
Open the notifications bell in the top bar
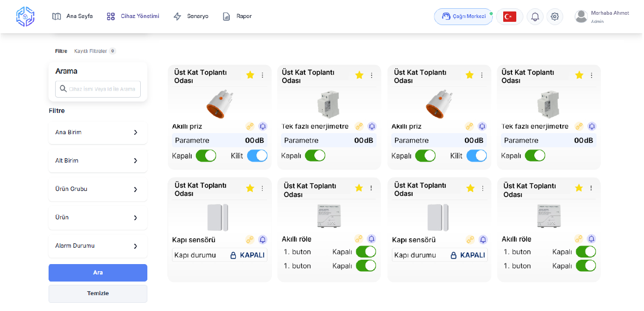[x=535, y=16]
